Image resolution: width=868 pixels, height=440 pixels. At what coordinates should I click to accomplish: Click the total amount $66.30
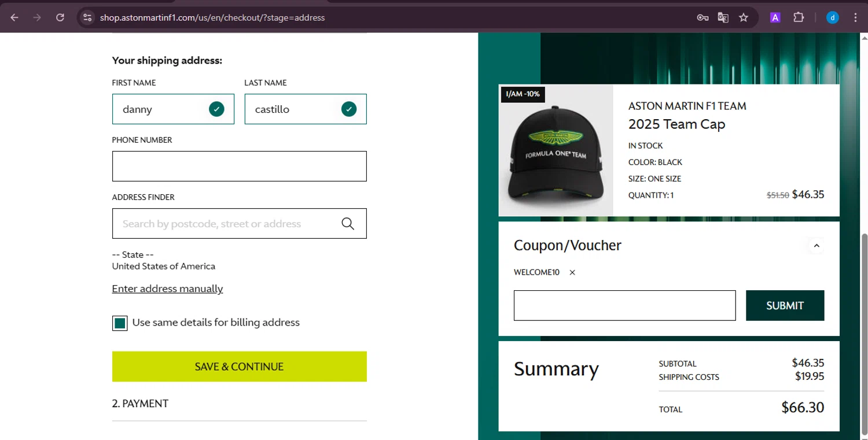coord(803,407)
